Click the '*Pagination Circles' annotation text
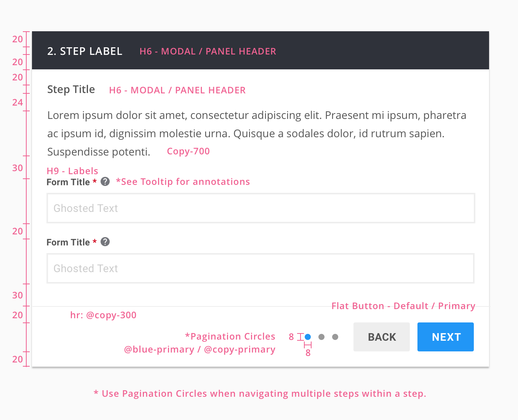The height and width of the screenshot is (420, 518). tap(230, 337)
